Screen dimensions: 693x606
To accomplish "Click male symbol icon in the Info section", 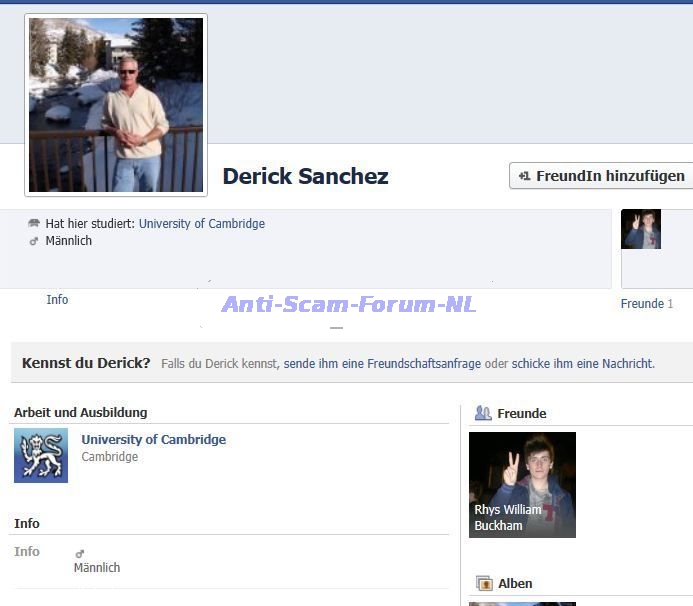I will pos(80,553).
